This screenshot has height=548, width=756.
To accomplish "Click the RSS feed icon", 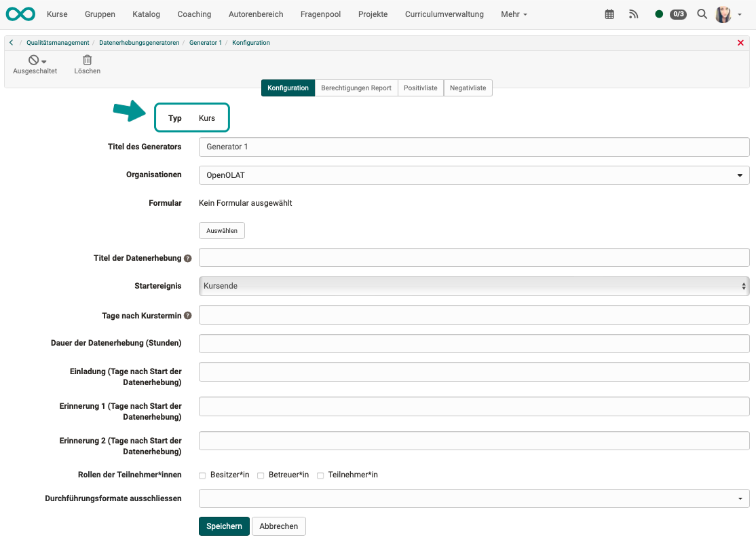I will tap(633, 13).
